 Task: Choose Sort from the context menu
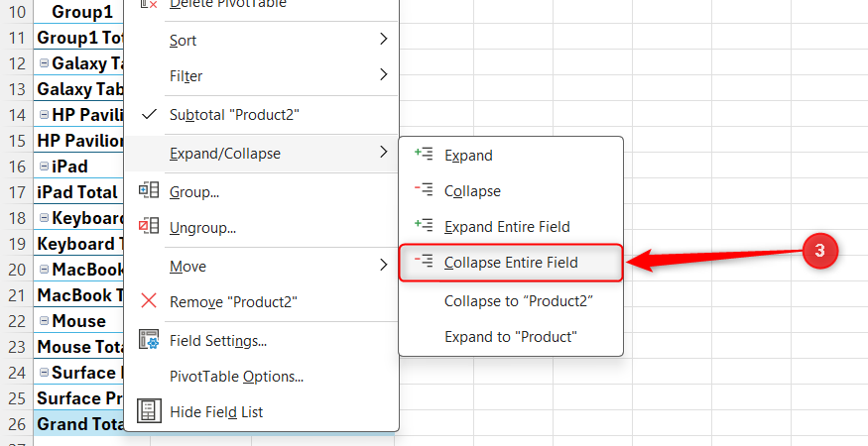pos(261,40)
